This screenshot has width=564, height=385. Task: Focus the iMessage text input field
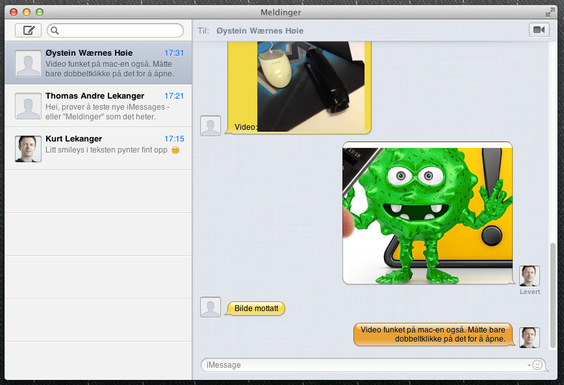[x=363, y=365]
